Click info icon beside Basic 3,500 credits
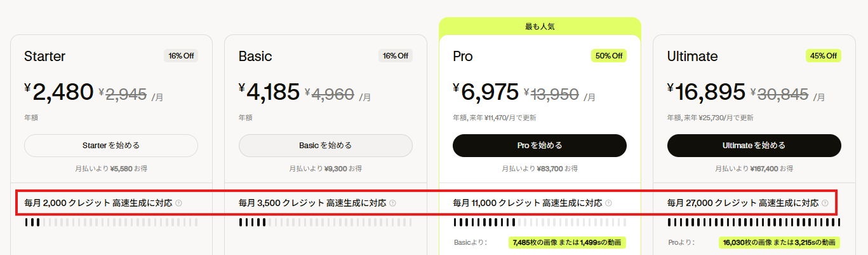The image size is (868, 255). [x=392, y=203]
